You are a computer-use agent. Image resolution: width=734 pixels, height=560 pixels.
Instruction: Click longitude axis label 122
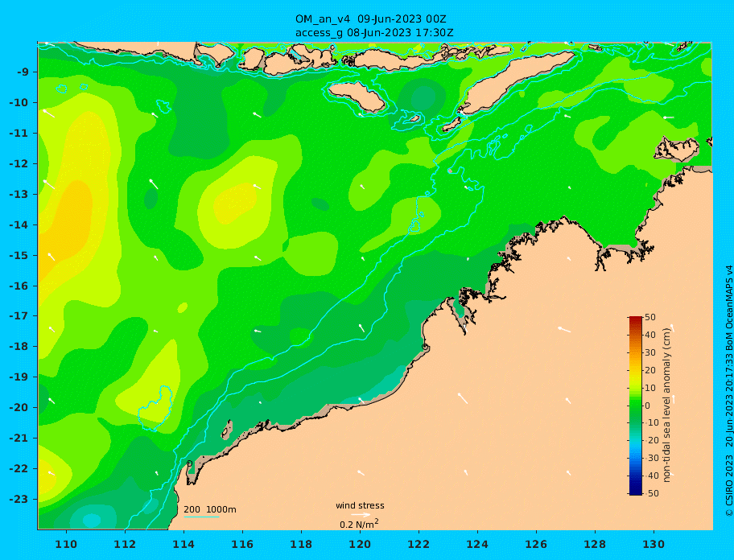pyautogui.click(x=419, y=544)
